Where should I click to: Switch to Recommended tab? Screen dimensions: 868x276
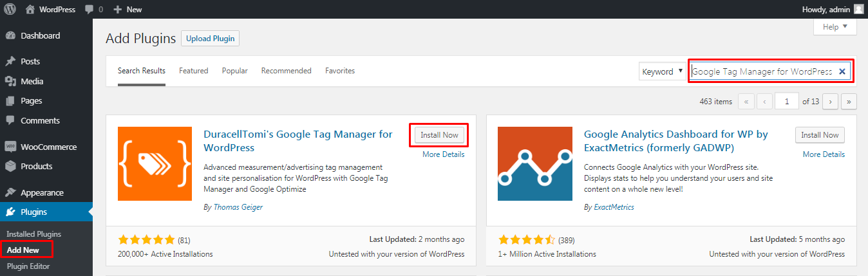point(287,71)
